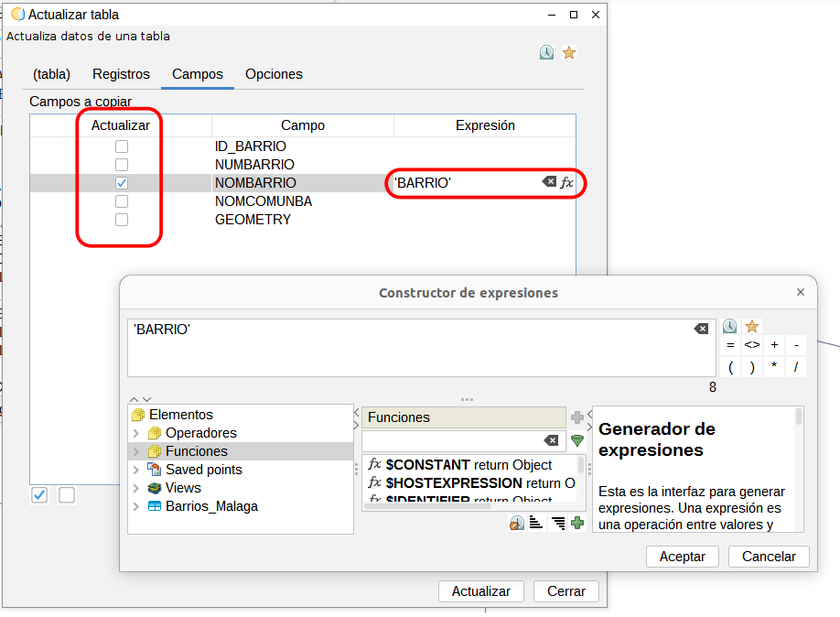Image resolution: width=840 pixels, height=617 pixels.
Task: Open expression builder fx icon in NOMBARRIO row
Action: [567, 183]
